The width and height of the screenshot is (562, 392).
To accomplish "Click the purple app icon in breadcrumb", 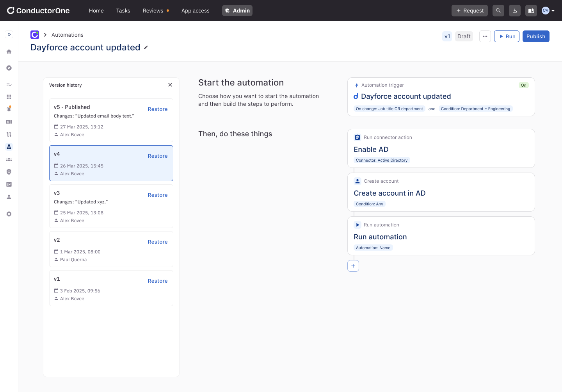I will point(35,35).
